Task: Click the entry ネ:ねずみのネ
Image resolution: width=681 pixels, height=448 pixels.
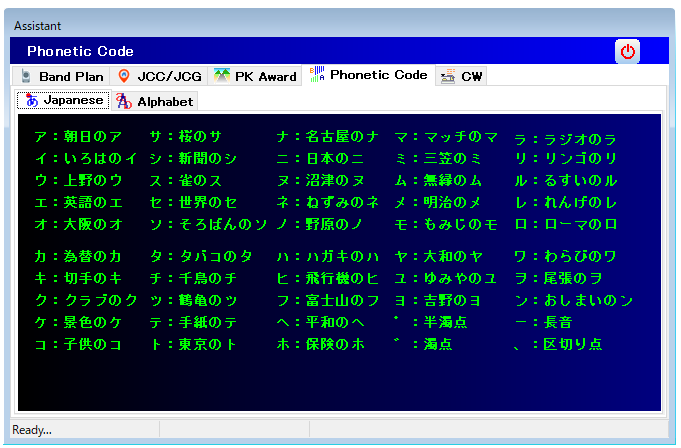Action: coord(328,203)
